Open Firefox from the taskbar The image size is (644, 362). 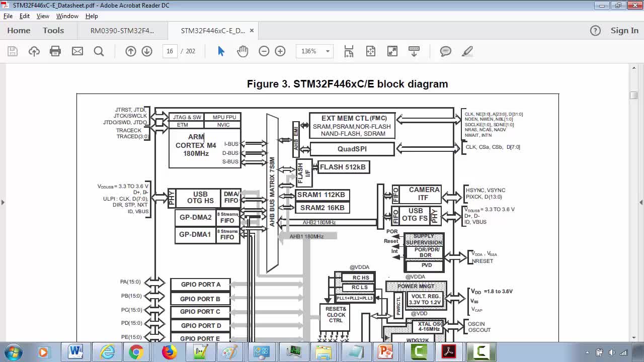pos(169,352)
